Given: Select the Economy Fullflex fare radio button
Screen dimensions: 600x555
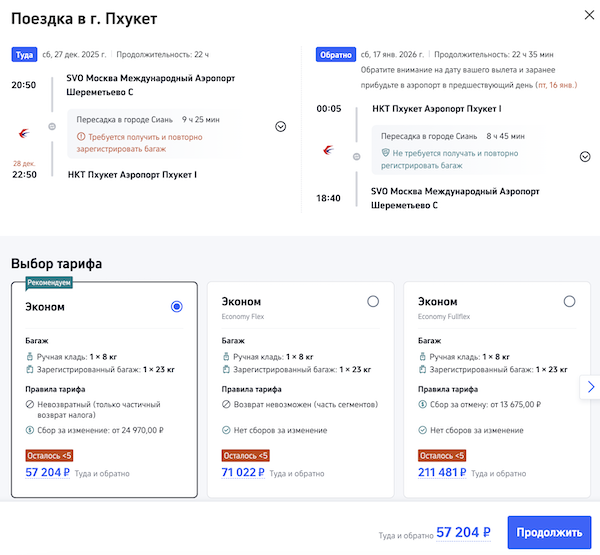Looking at the screenshot, I should point(569,301).
